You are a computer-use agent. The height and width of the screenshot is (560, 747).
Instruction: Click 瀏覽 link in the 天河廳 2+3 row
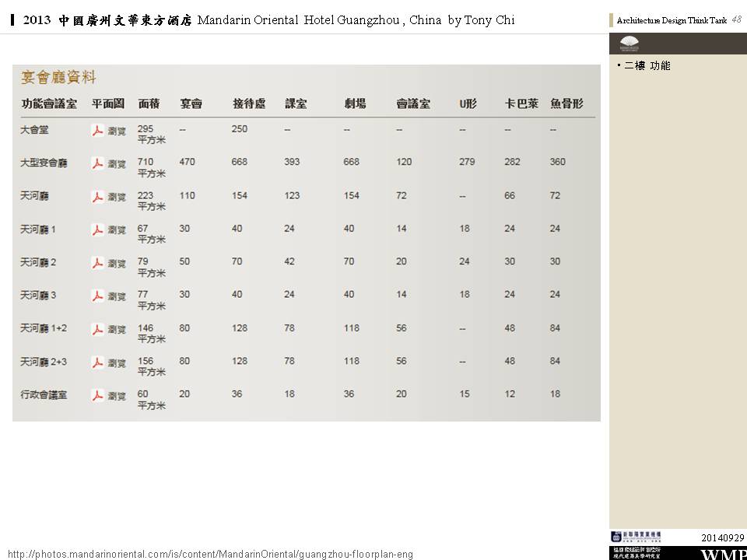[x=117, y=363]
